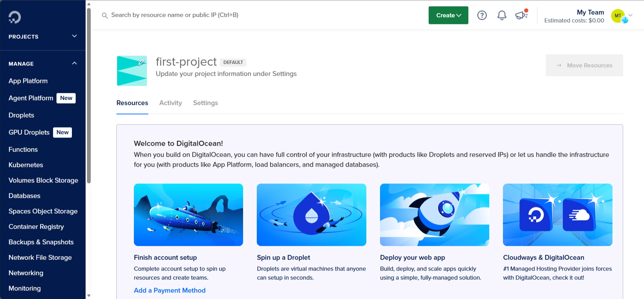Viewport: 644px width, 299px height.
Task: Click Add a Payment Method link
Action: (x=169, y=290)
